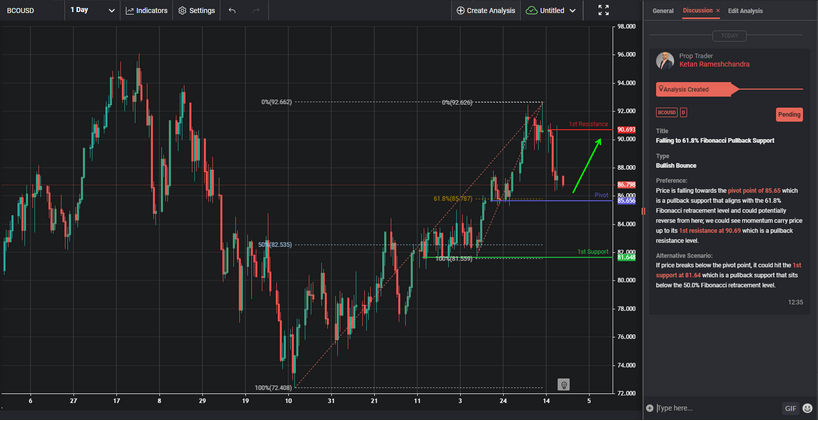Open the 1 Day timeframe dropdown
Viewport: 818px width, 421px height.
(x=92, y=10)
